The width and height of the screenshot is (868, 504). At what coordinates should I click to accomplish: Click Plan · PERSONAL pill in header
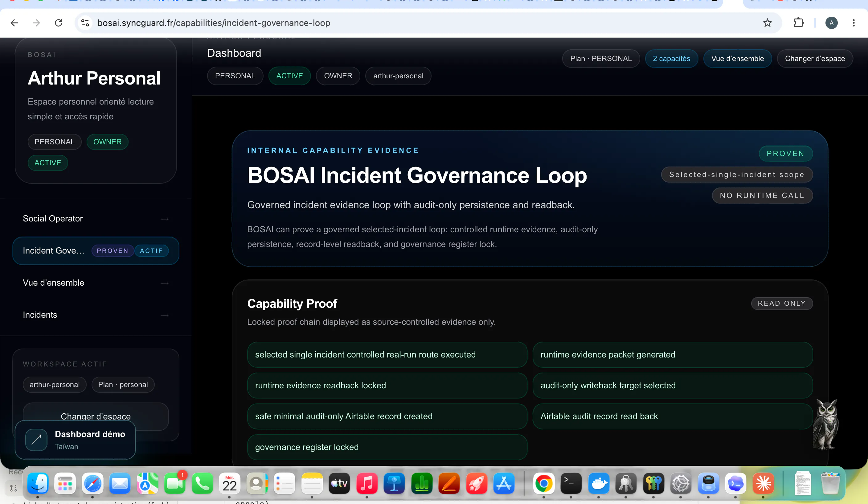[601, 59]
